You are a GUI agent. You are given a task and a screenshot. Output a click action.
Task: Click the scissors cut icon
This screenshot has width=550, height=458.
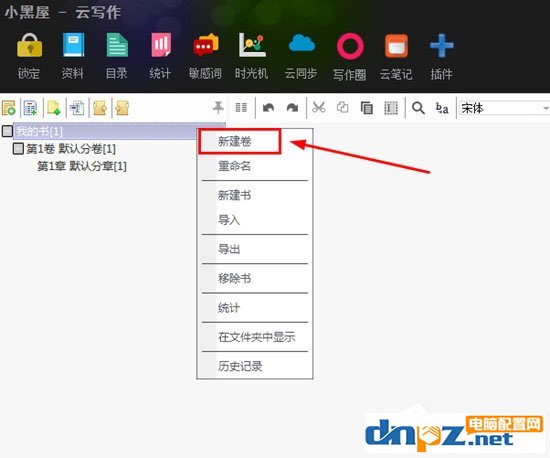319,107
